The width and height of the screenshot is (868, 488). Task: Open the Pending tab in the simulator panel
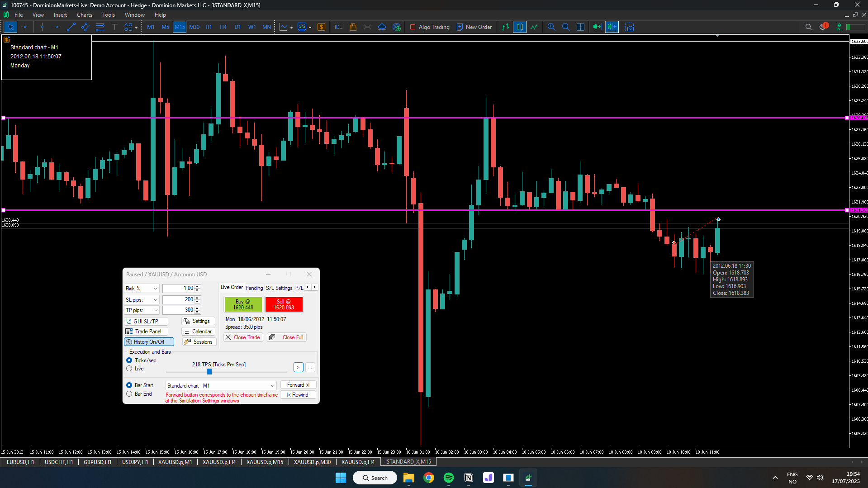(x=254, y=288)
